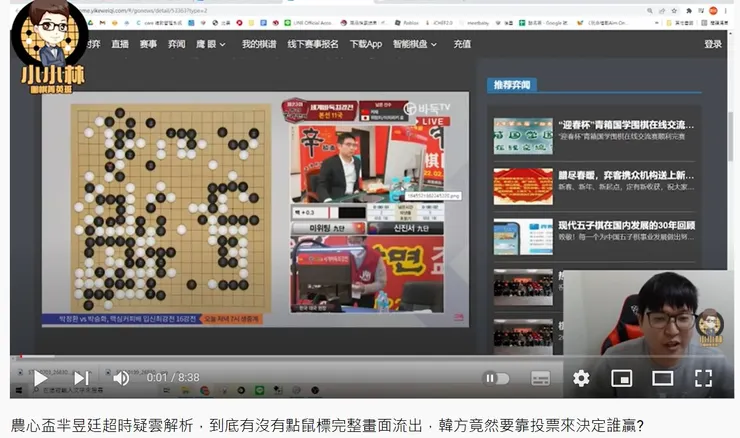Toggle the autoplay switch

(496, 378)
